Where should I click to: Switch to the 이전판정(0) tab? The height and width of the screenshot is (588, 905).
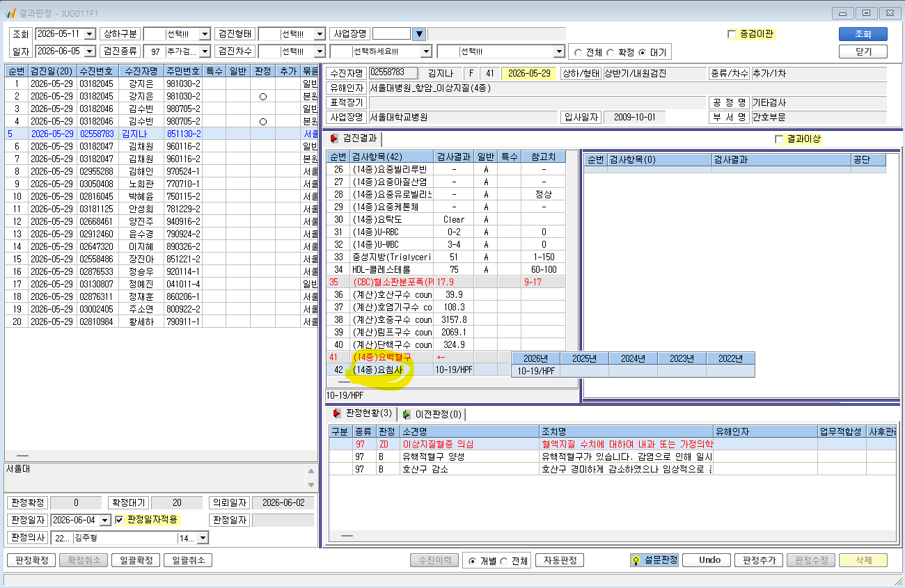[x=432, y=414]
